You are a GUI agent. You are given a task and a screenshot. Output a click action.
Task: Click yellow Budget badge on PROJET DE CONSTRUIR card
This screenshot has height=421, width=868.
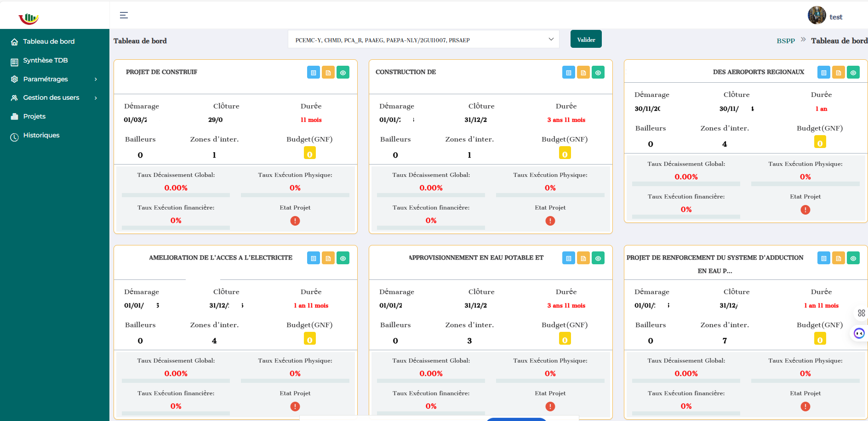tap(309, 154)
